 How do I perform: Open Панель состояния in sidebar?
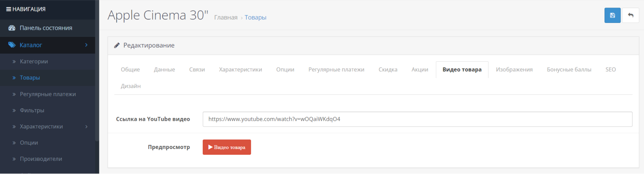point(47,28)
